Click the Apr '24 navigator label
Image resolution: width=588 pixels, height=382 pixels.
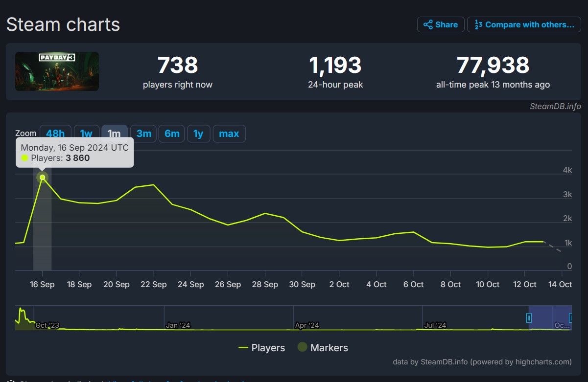pyautogui.click(x=307, y=325)
